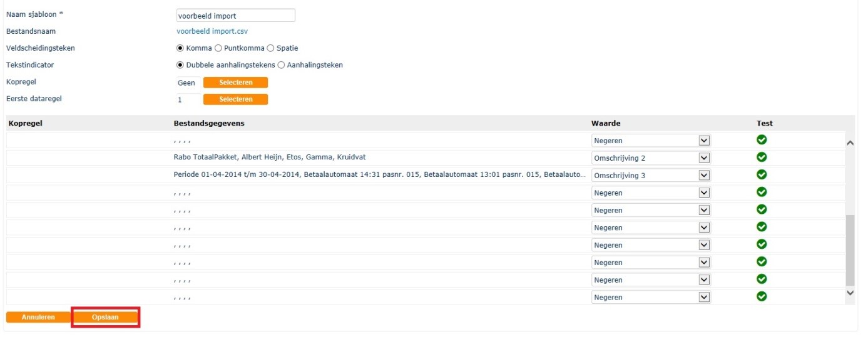Screen dimensions: 868x342
Task: Choose Dubbele aanhalingstekens as text indicator
Action: (180, 65)
